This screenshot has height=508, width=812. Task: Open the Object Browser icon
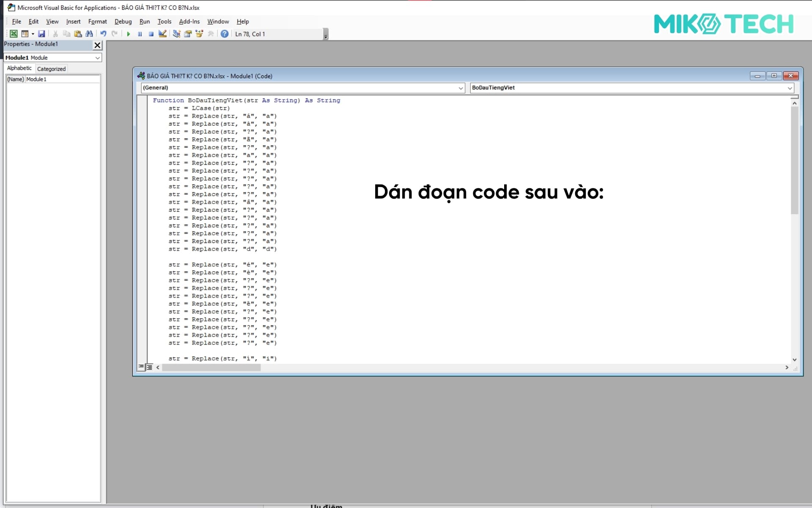coord(199,34)
